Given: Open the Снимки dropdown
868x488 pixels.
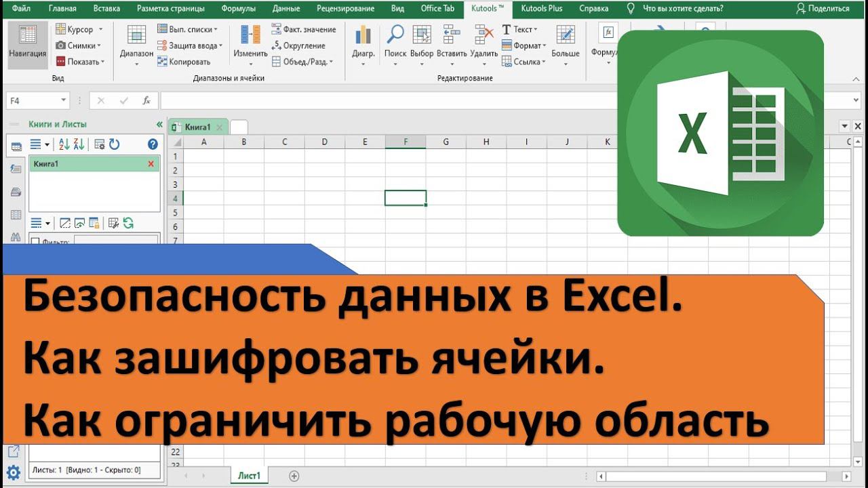Looking at the screenshot, I should click(77, 45).
